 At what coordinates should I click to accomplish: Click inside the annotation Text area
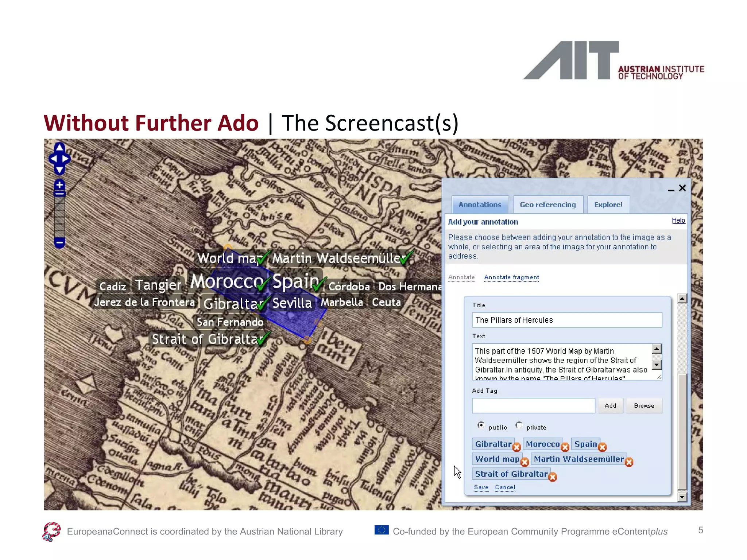coord(562,362)
